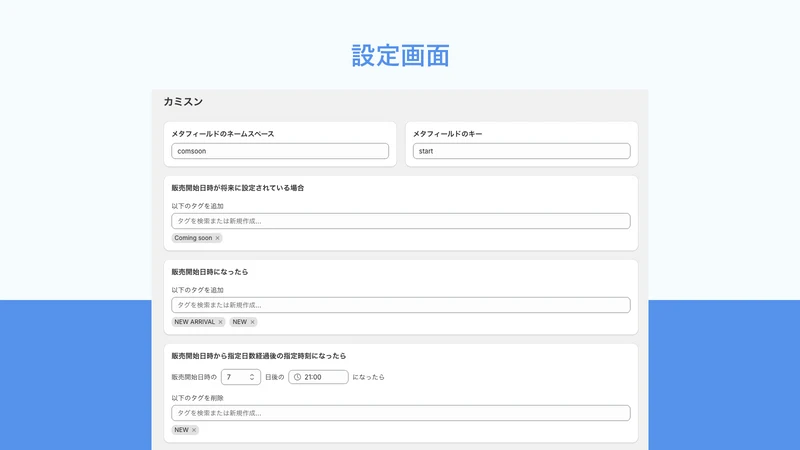Open the 21:00 time field
Viewport: 800px width, 450px height.
coord(318,377)
